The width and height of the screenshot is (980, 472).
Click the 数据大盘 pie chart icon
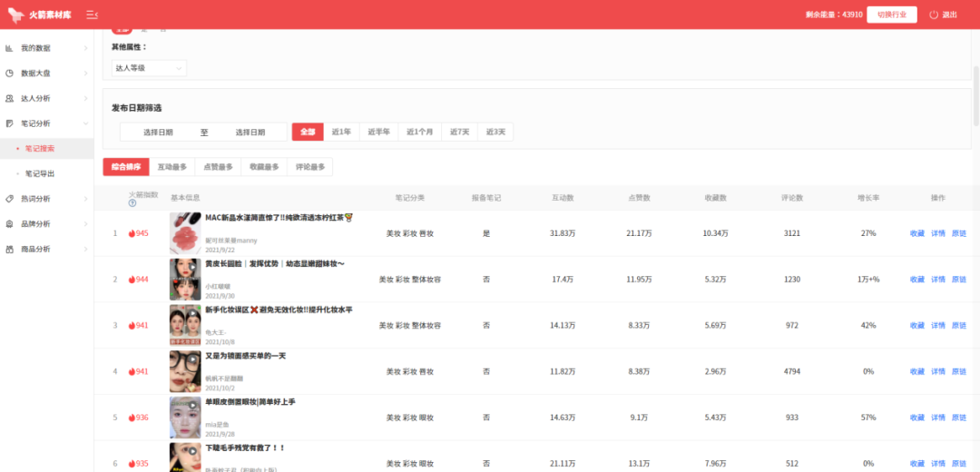(9, 74)
